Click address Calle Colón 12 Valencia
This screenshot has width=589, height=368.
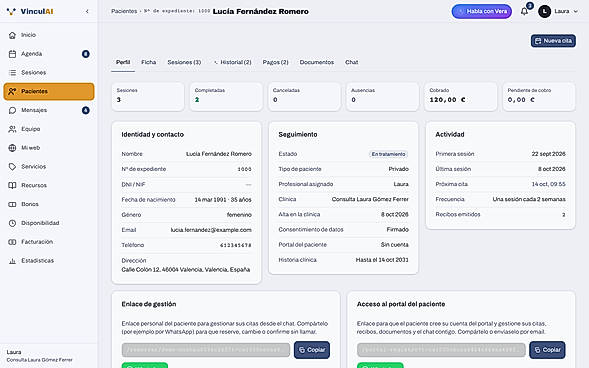186,269
